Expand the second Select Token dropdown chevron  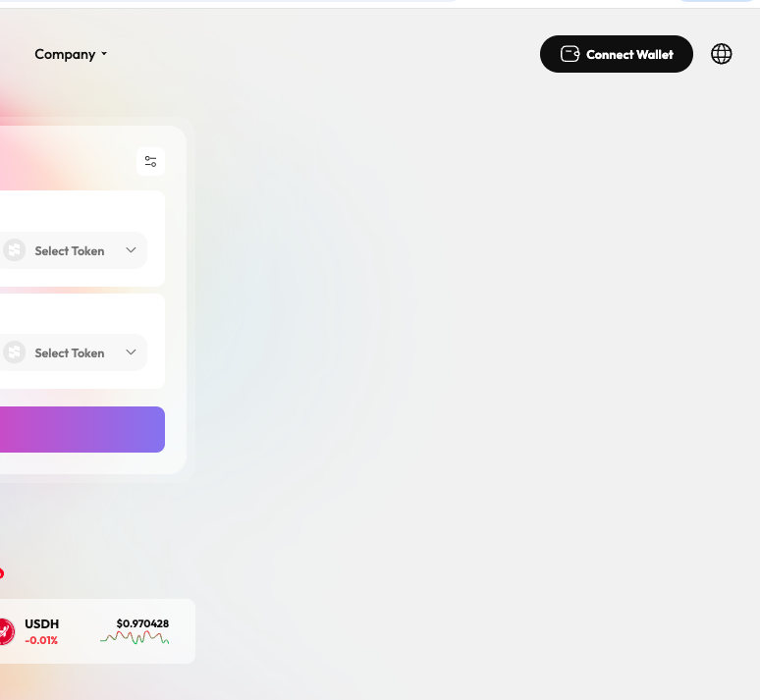click(x=131, y=352)
